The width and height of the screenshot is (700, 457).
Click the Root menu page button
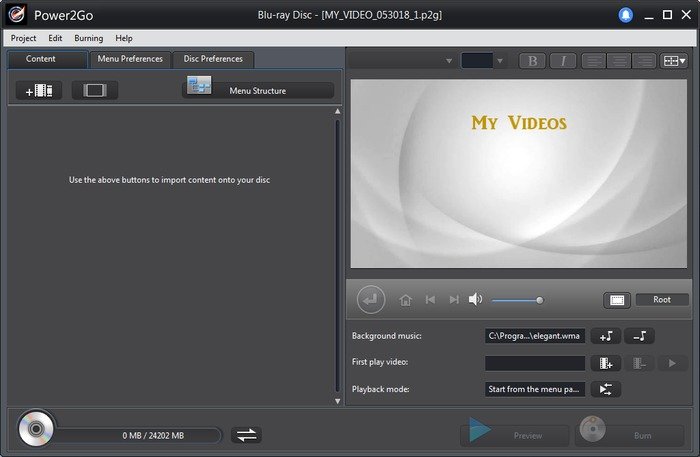tap(662, 299)
